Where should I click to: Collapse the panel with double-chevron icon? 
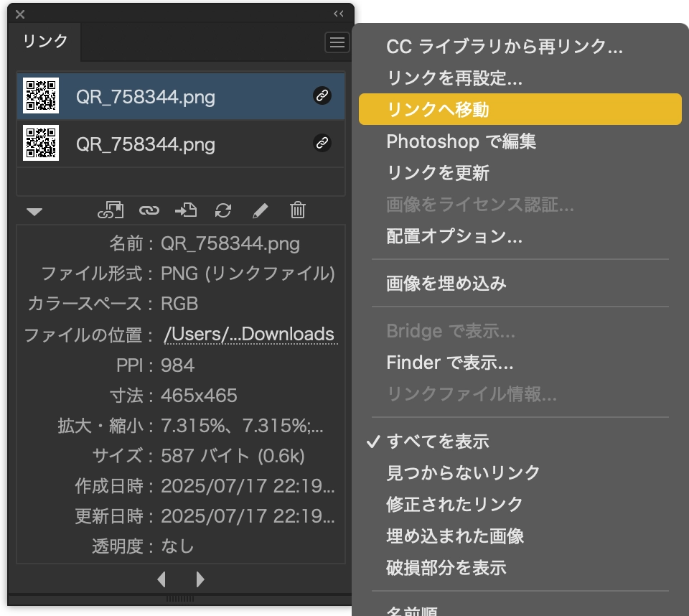pos(338,14)
